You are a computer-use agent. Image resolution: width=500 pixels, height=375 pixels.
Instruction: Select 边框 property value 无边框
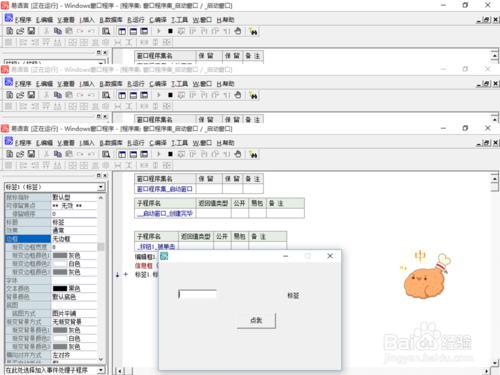click(74, 239)
